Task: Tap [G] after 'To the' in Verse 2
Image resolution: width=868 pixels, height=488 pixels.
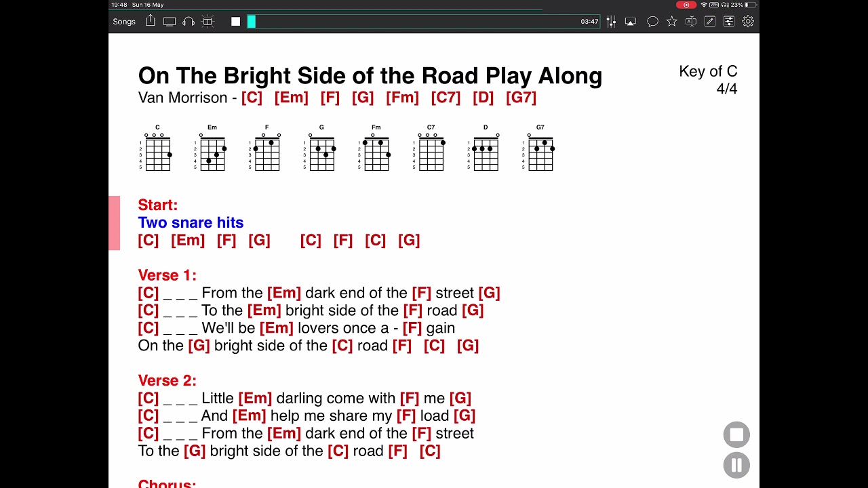Action: (195, 451)
